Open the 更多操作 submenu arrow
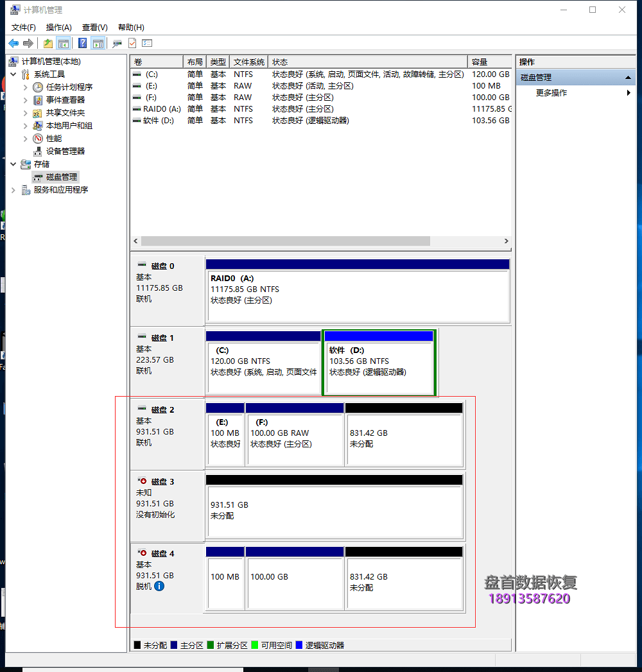 click(629, 93)
